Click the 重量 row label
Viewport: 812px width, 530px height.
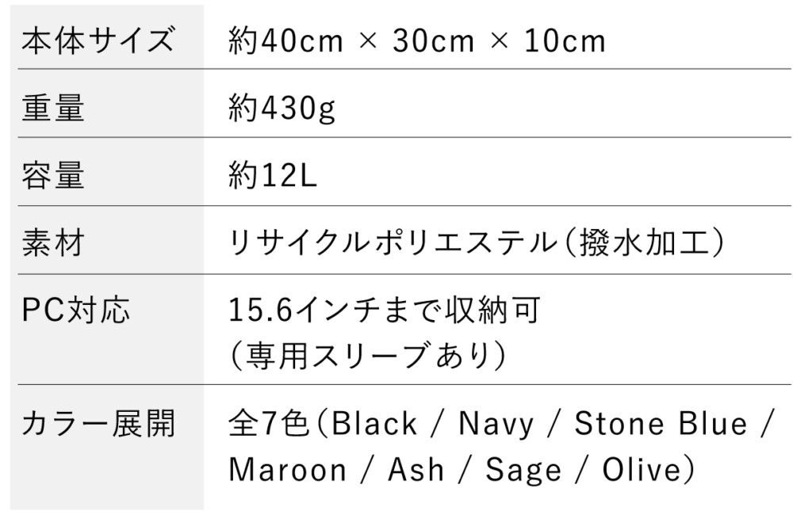53,108
